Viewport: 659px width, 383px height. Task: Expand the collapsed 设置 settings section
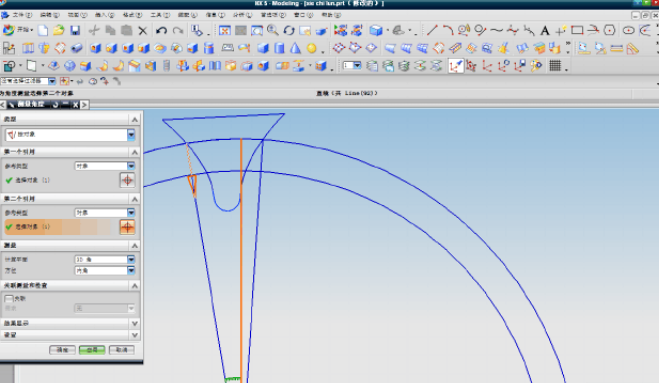[70, 335]
